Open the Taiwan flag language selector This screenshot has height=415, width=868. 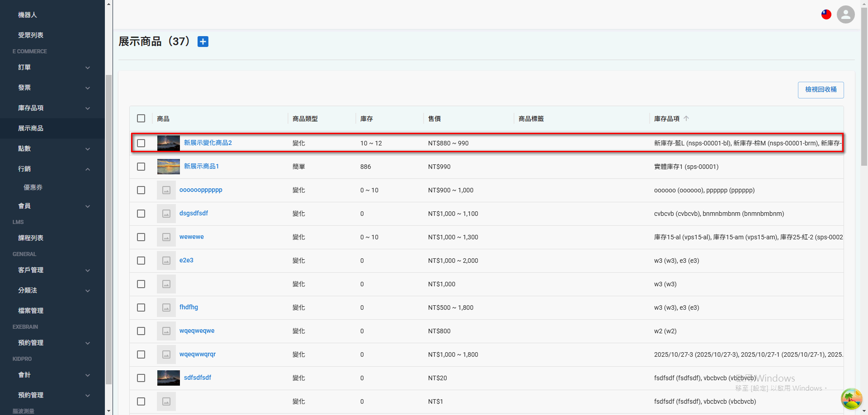click(x=826, y=14)
